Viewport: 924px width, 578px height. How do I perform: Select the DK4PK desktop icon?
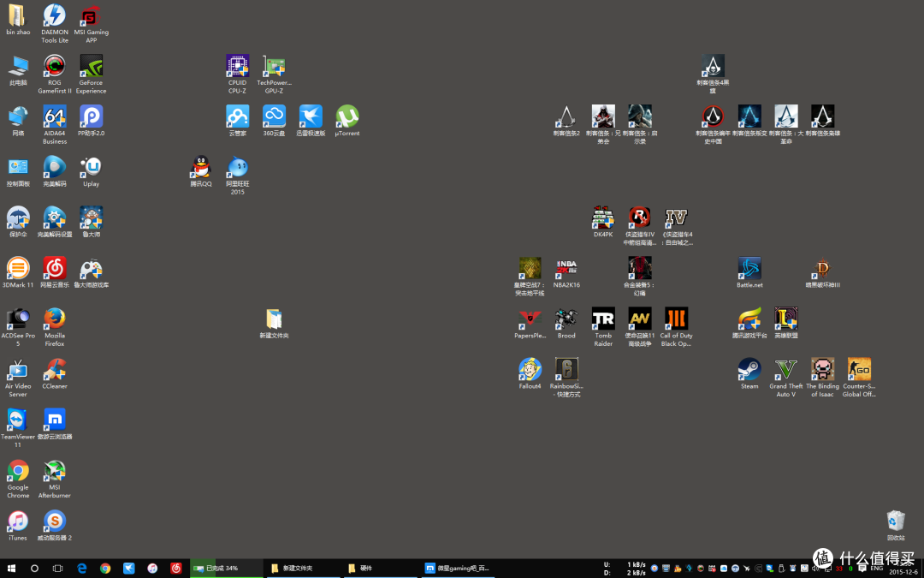pos(603,222)
